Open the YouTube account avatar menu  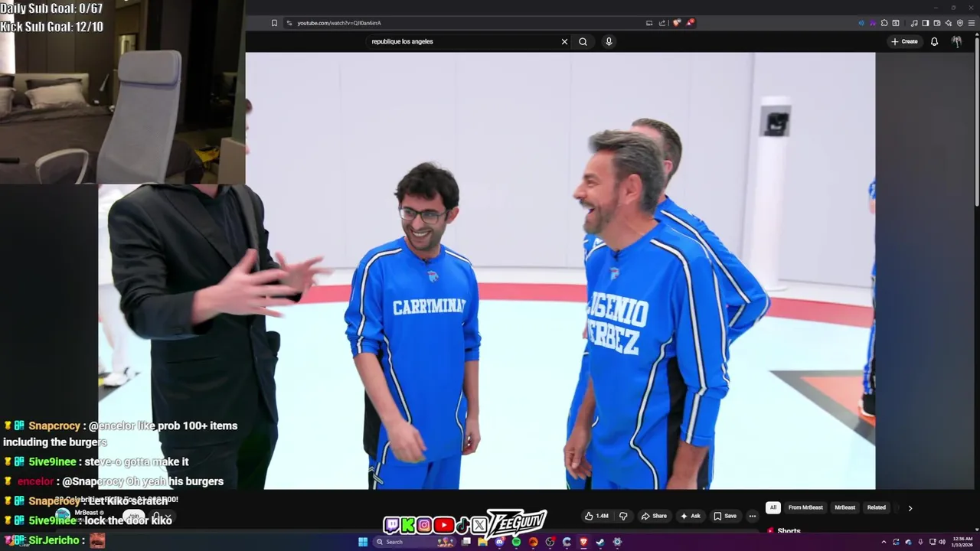957,41
